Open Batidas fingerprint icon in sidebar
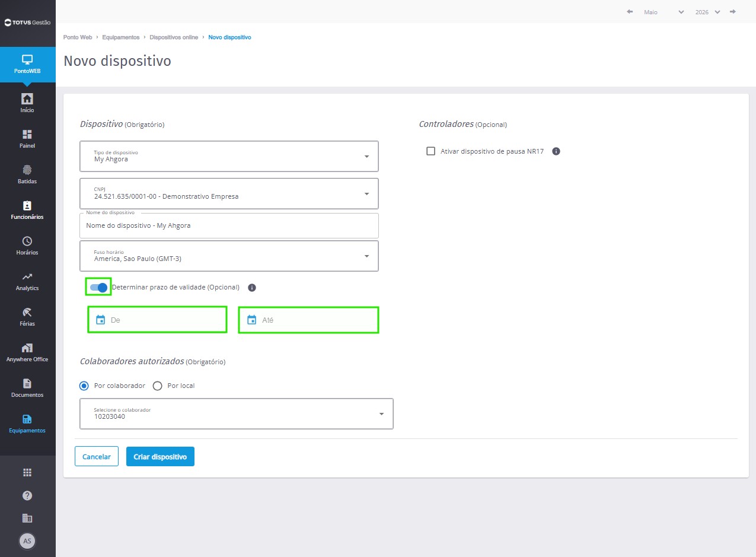Viewport: 756px width, 557px height. (27, 170)
